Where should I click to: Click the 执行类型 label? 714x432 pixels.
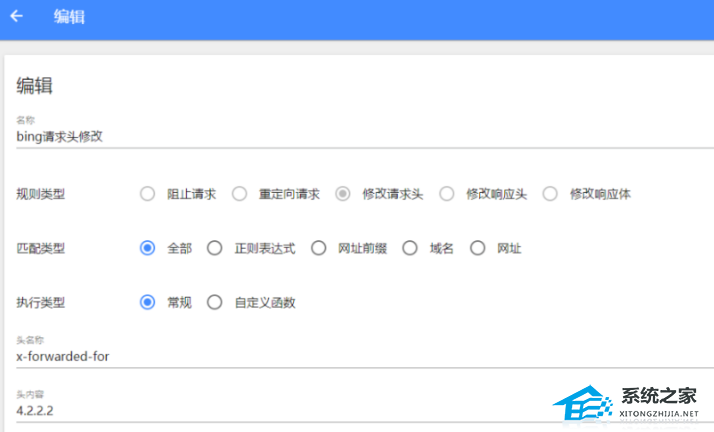41,302
